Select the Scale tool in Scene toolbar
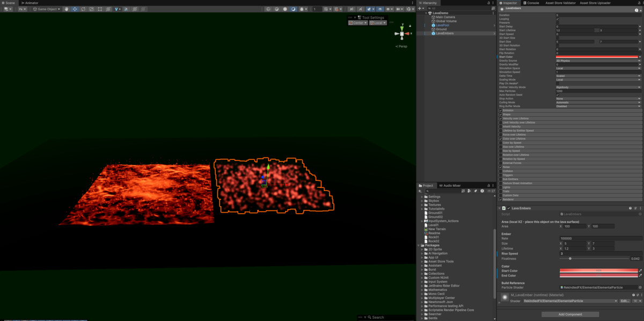Viewport: 644px width, 321px height. tap(91, 9)
